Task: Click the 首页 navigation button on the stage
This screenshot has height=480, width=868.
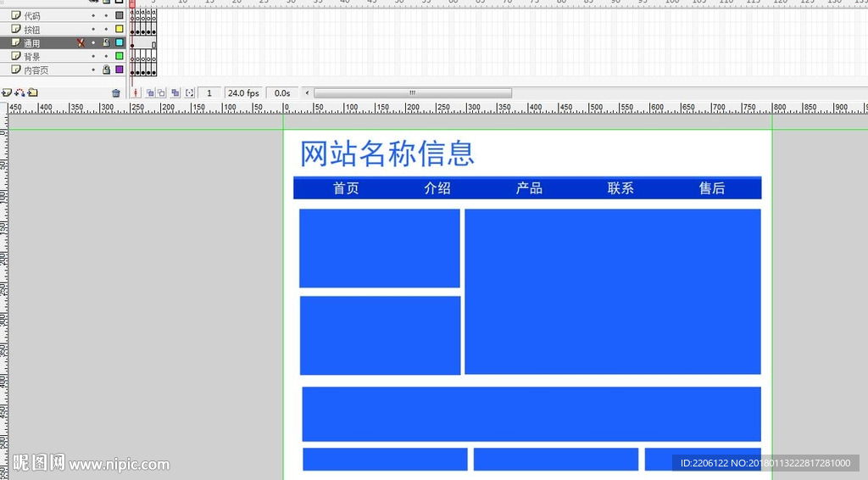Action: click(346, 188)
